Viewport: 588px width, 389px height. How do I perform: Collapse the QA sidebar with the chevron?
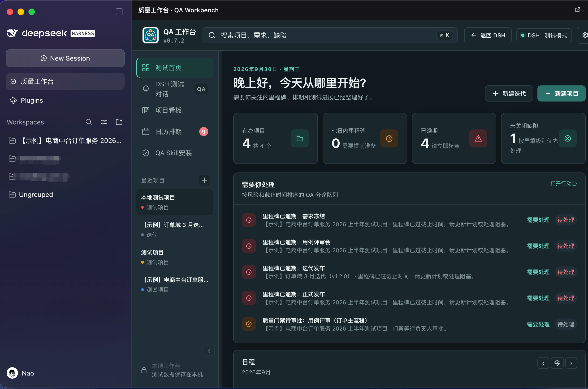[209, 350]
